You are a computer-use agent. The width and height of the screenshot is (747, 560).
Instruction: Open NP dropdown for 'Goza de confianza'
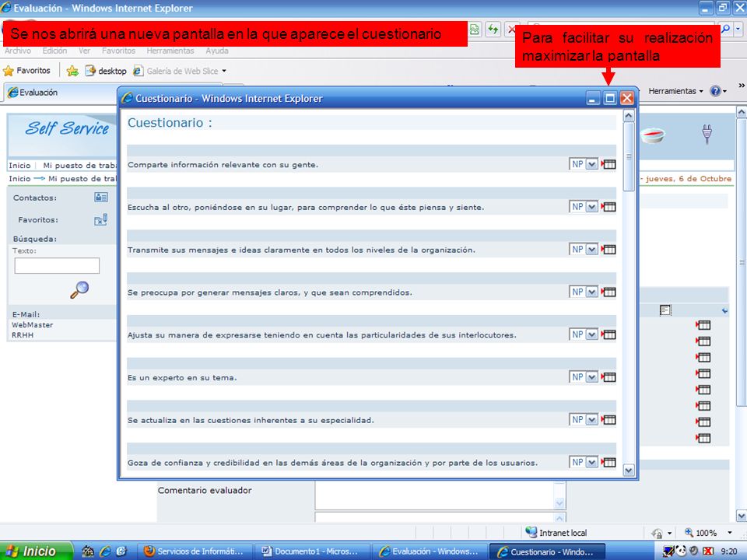point(591,462)
